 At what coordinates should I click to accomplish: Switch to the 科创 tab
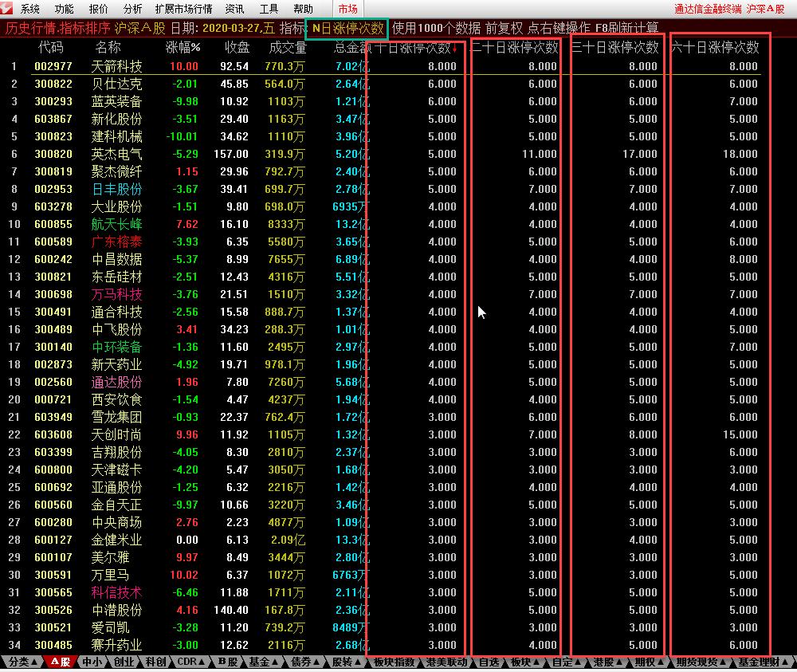point(155,662)
